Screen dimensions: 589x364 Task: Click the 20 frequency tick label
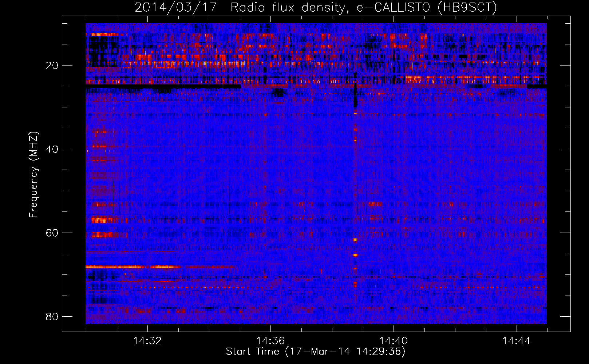pos(52,66)
